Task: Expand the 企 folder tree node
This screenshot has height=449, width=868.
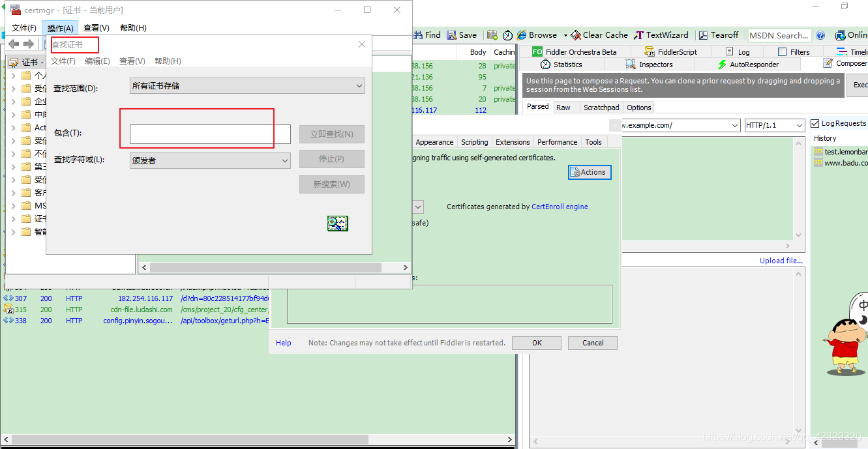Action: [x=13, y=102]
